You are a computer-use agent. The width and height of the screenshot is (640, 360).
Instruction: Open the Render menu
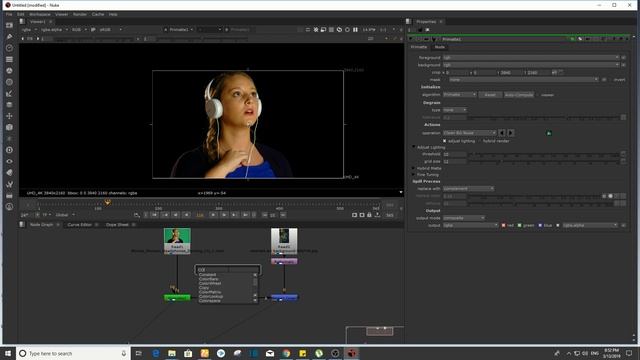point(80,14)
